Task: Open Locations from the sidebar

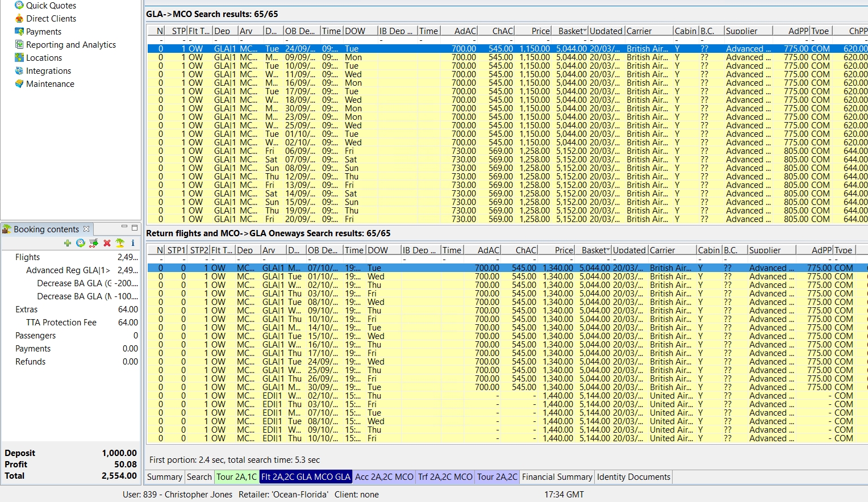Action: (x=44, y=58)
